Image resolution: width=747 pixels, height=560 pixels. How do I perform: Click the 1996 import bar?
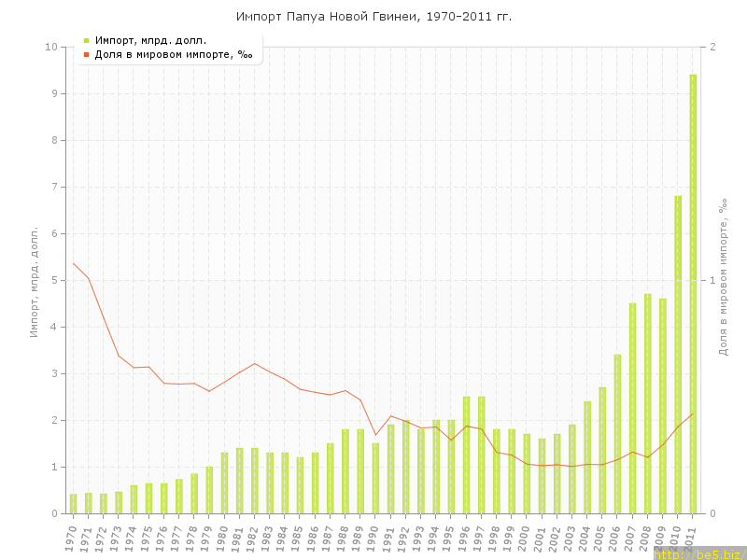466,455
